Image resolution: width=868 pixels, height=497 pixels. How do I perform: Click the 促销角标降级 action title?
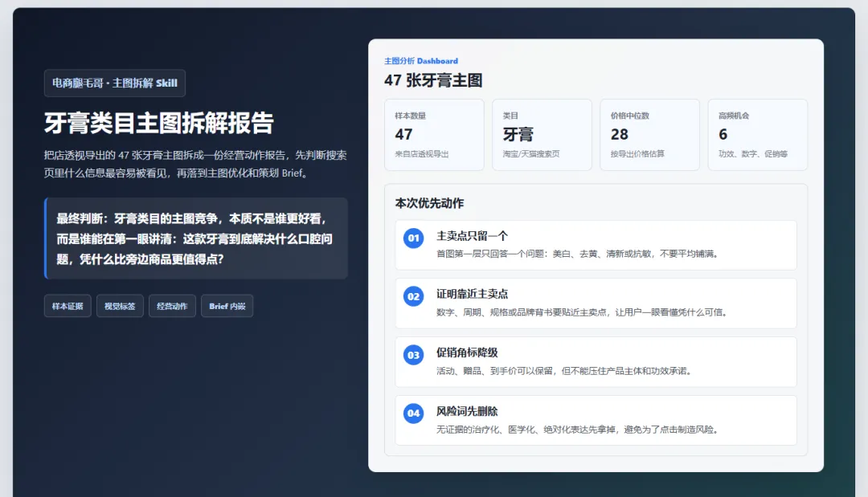[467, 352]
